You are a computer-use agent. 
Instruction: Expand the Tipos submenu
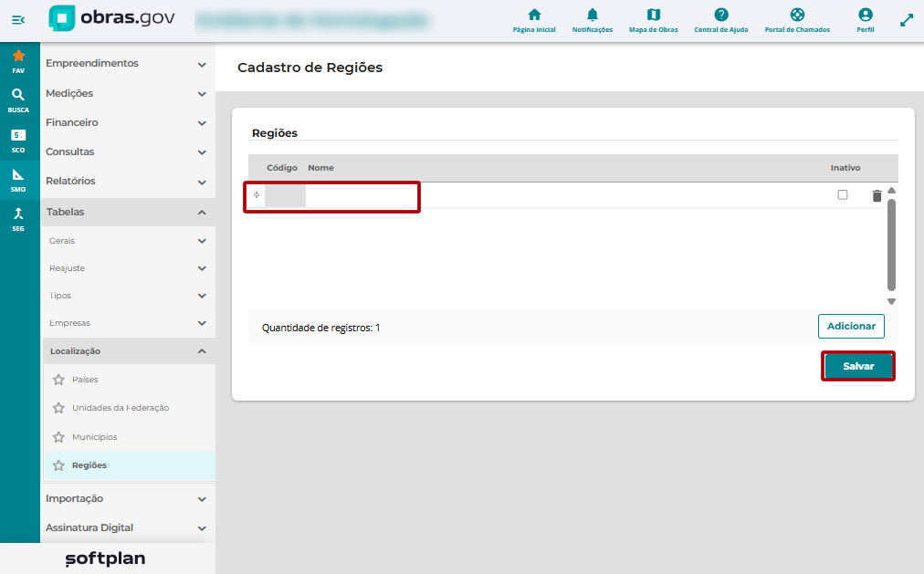click(128, 296)
